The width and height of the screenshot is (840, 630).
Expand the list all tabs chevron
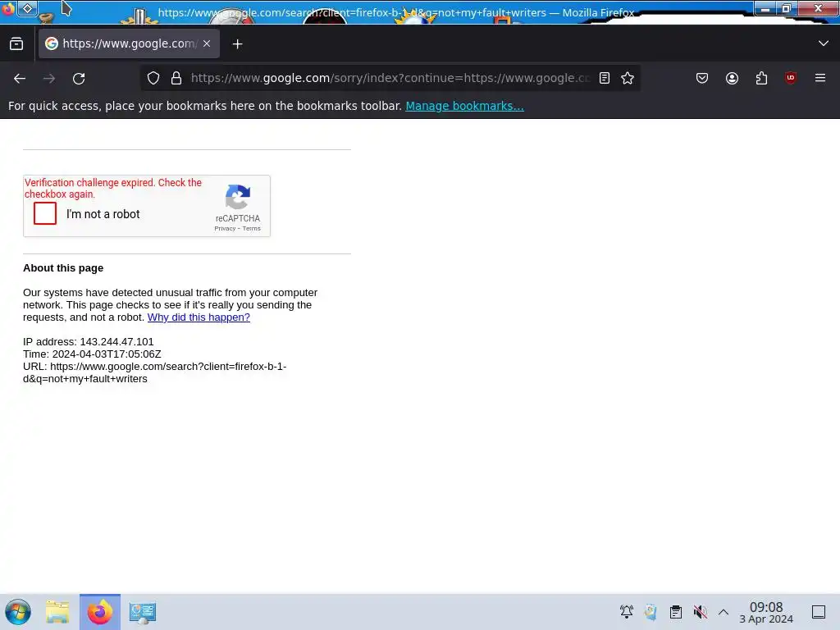[x=824, y=43]
